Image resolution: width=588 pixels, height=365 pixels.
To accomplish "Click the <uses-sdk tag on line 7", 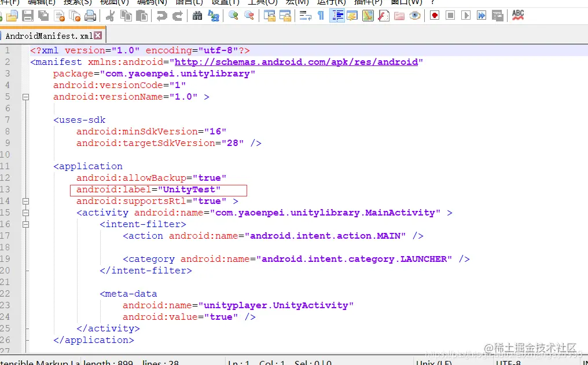I will [79, 120].
